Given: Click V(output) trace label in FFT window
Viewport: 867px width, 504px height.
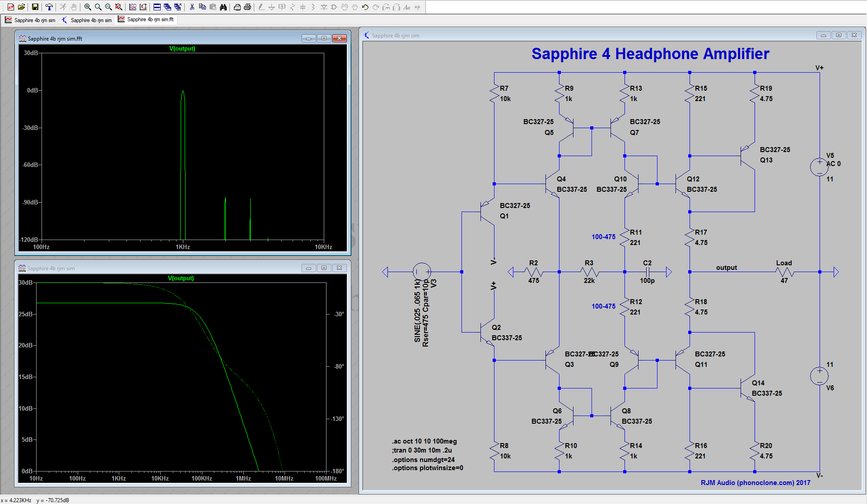Looking at the screenshot, I should point(182,48).
